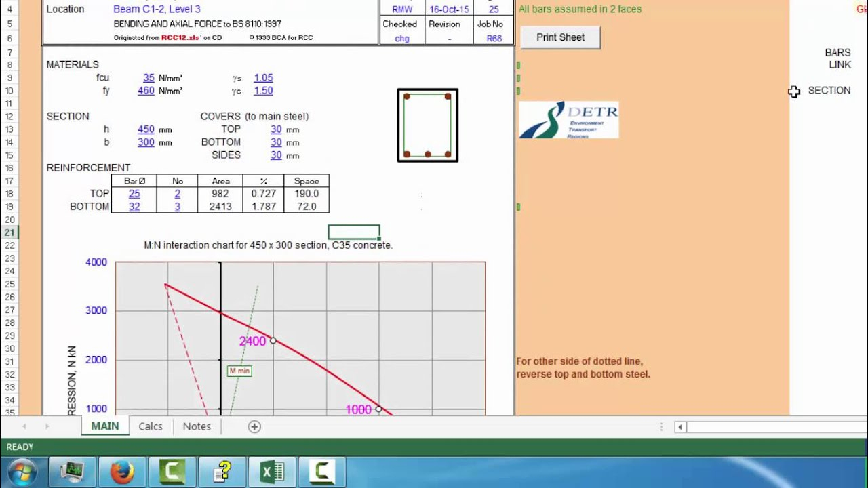
Task: Select the BOTTOM steel area 2413
Action: [x=220, y=207]
